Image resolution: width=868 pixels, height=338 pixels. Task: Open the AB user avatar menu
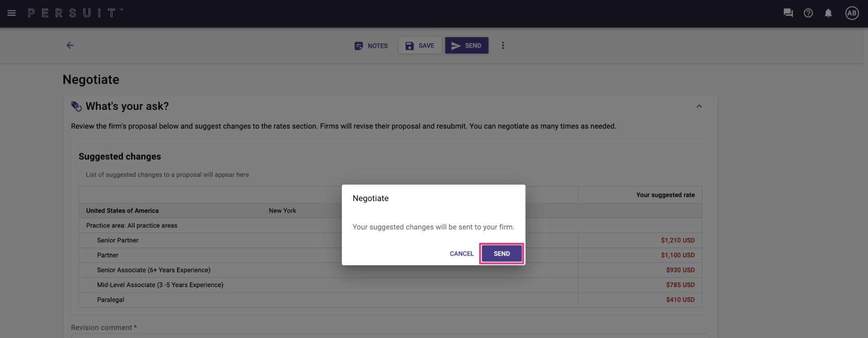852,13
